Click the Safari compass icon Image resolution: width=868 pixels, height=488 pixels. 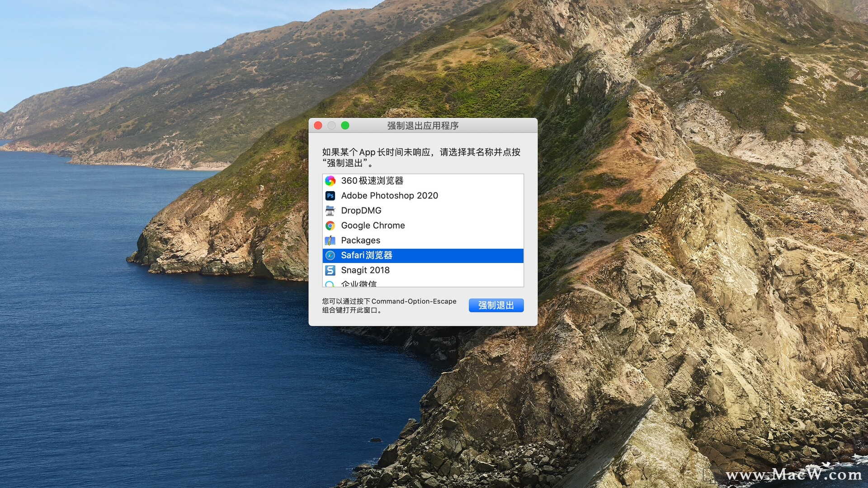[x=330, y=255]
